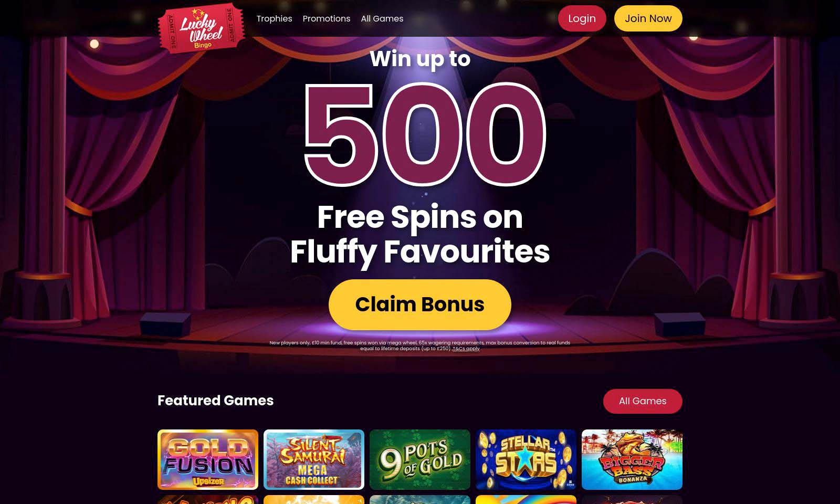Claim the 500 free spins bonus
The height and width of the screenshot is (504, 840).
point(419,304)
